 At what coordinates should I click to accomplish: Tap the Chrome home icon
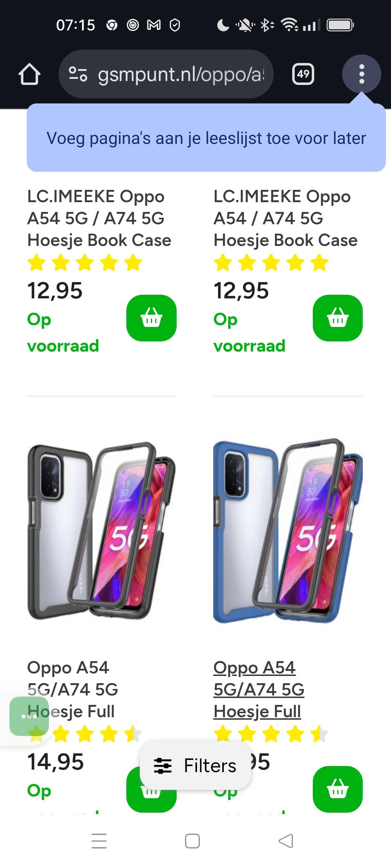[x=29, y=74]
